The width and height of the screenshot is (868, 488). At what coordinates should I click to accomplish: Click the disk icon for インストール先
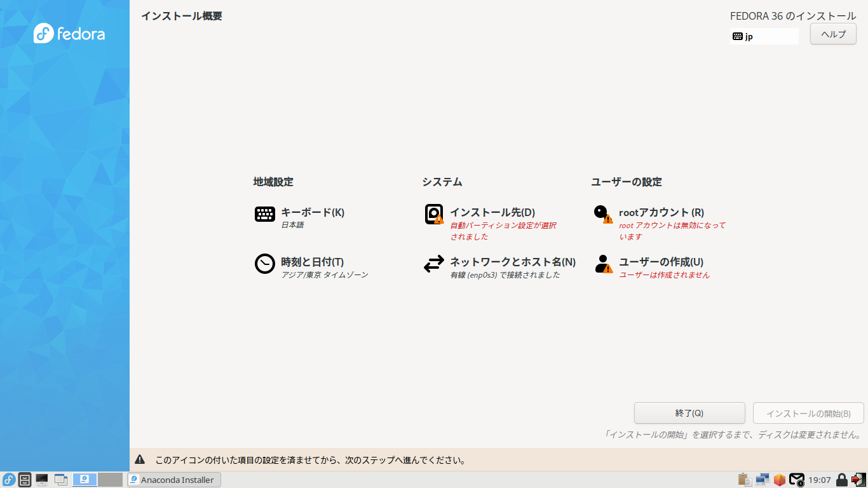tap(434, 214)
